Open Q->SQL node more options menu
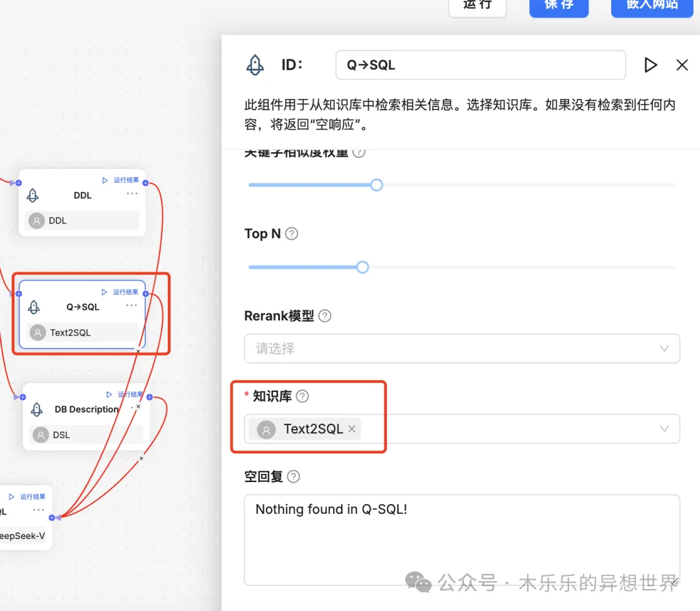This screenshot has height=611, width=700. point(132,305)
